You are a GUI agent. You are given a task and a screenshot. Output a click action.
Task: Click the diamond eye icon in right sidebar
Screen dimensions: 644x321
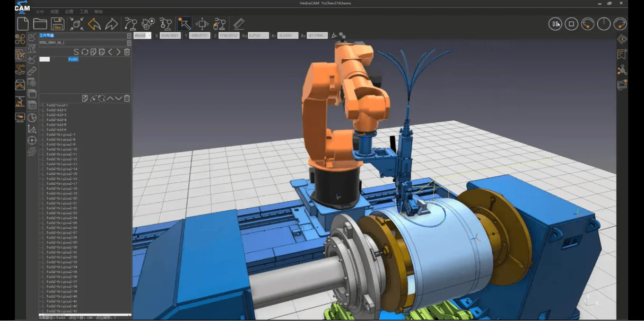tap(622, 39)
